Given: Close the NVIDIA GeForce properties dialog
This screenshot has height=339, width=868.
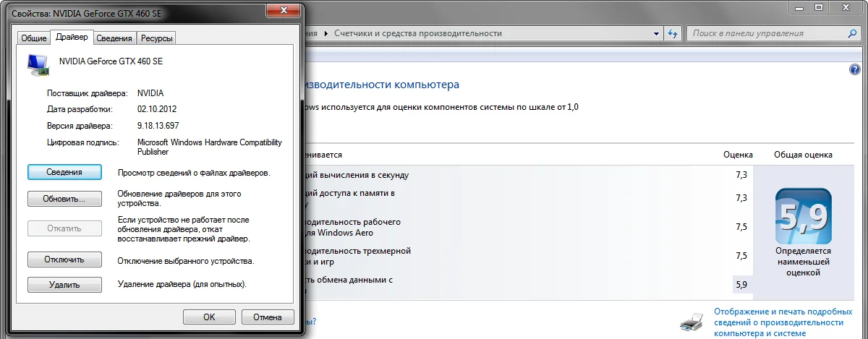Looking at the screenshot, I should [282, 9].
